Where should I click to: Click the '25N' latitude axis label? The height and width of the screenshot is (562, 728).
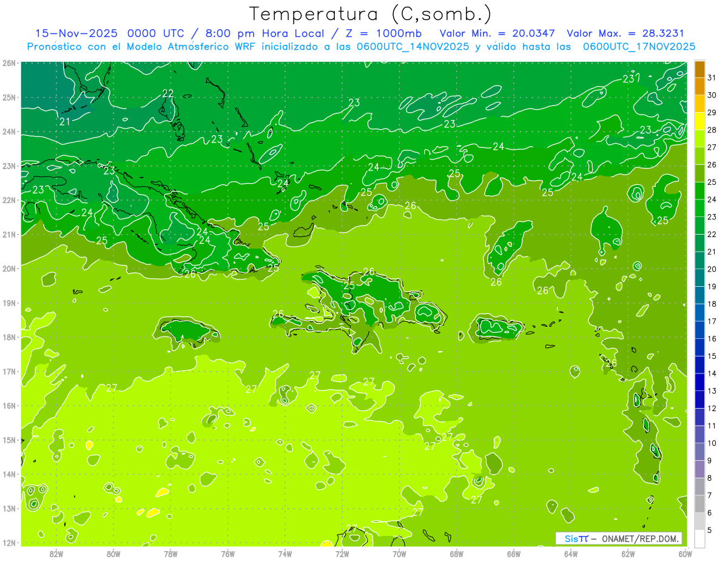click(9, 98)
